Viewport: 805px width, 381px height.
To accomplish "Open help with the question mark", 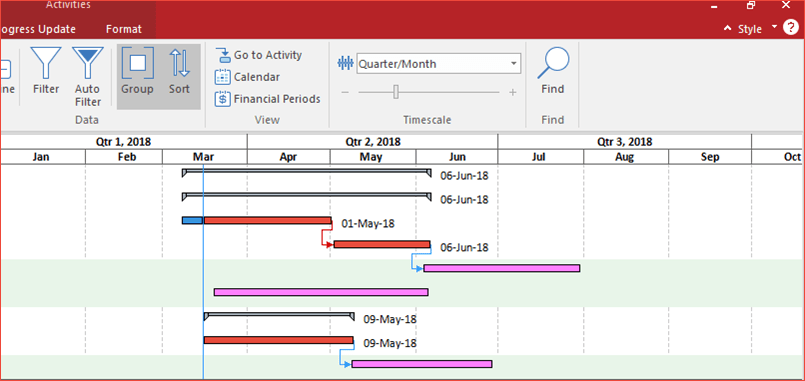I will click(791, 28).
